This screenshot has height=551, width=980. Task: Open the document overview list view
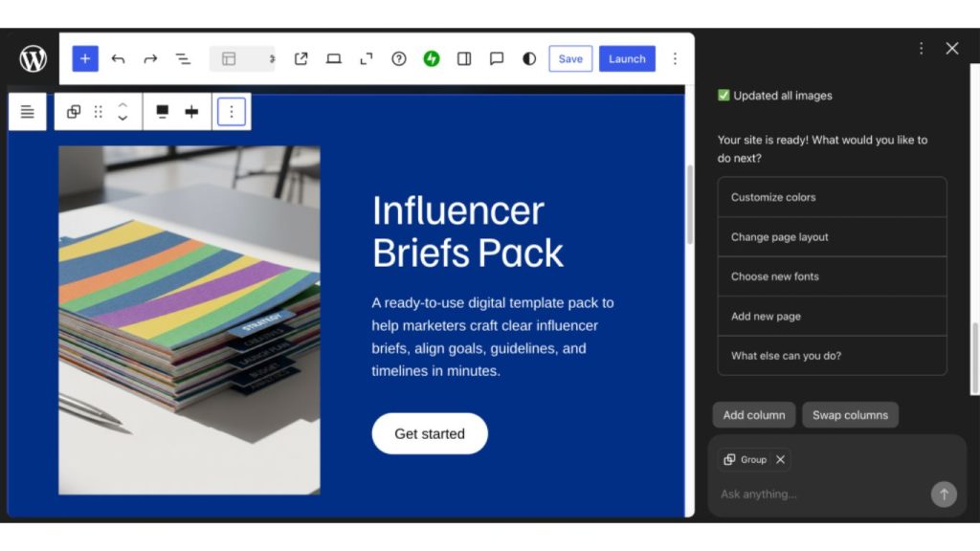click(x=183, y=59)
